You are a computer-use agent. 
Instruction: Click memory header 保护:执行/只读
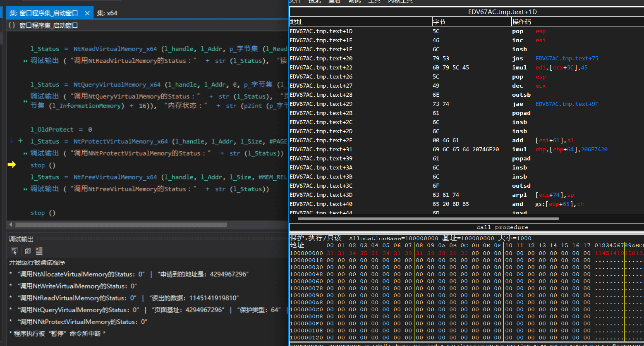tap(316, 238)
